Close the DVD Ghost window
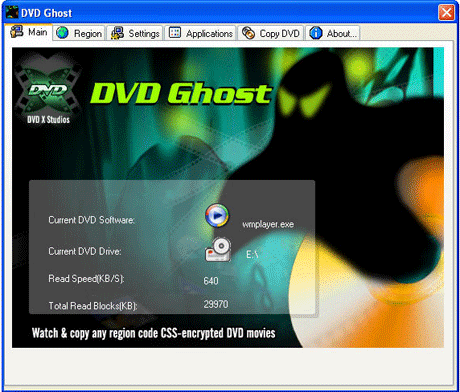 [446, 13]
